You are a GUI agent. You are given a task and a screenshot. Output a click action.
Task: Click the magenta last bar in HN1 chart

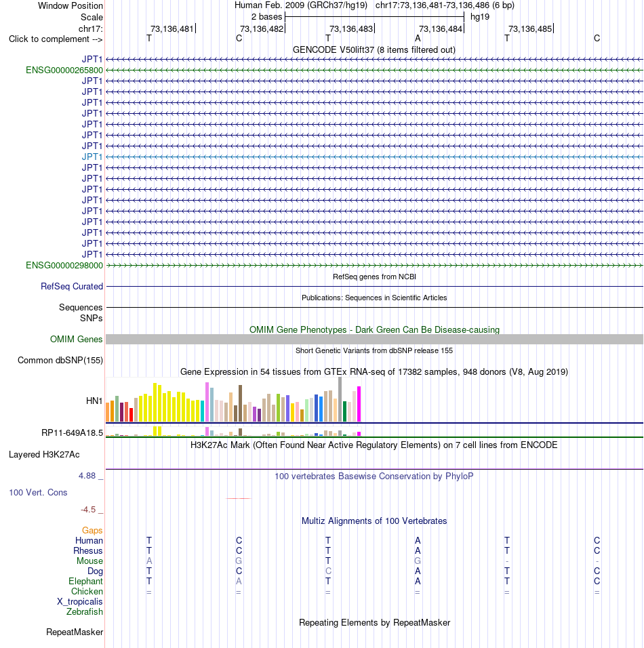click(x=359, y=404)
